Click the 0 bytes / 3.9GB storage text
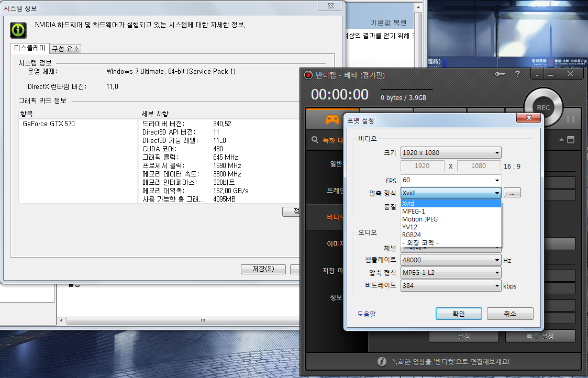Screen dimensions: 588x378 click(x=403, y=97)
